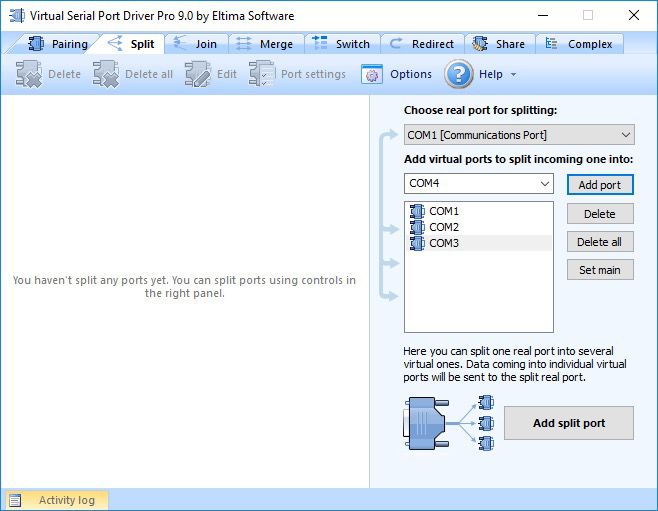Open the Pairing tab
The width and height of the screenshot is (658, 511).
pyautogui.click(x=56, y=44)
